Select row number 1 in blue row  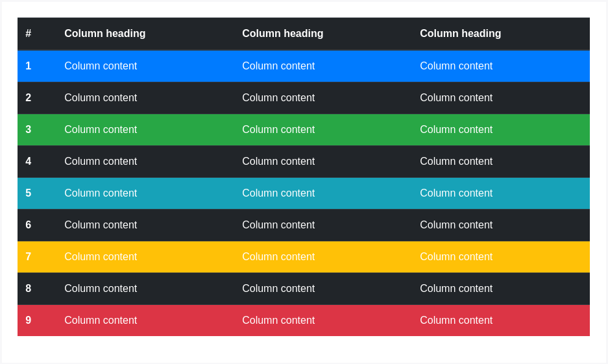tap(29, 66)
